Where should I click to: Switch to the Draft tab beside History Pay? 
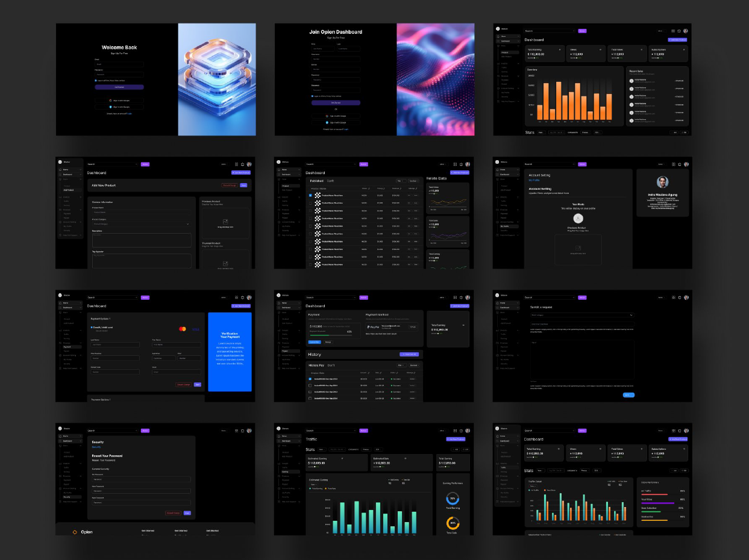(331, 365)
